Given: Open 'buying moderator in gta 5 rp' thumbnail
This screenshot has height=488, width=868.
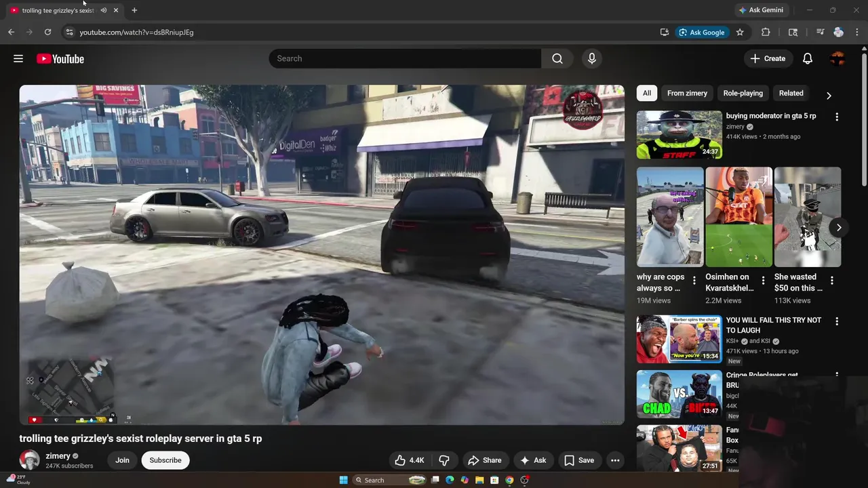Looking at the screenshot, I should pyautogui.click(x=679, y=135).
